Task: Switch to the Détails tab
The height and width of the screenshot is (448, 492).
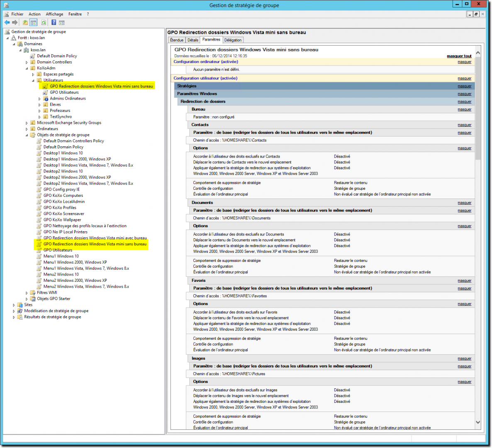Action: pos(193,40)
